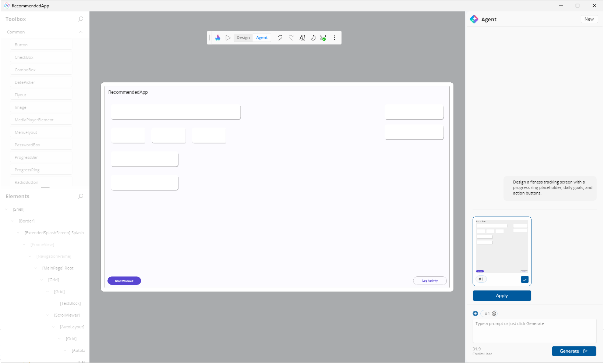Screen dimensions: 604x364
Task: Click the Hot Reload flame icon
Action: point(218,38)
